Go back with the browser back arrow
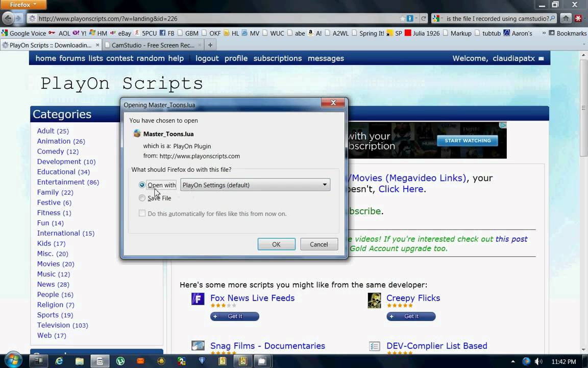The image size is (588, 368). click(x=8, y=18)
